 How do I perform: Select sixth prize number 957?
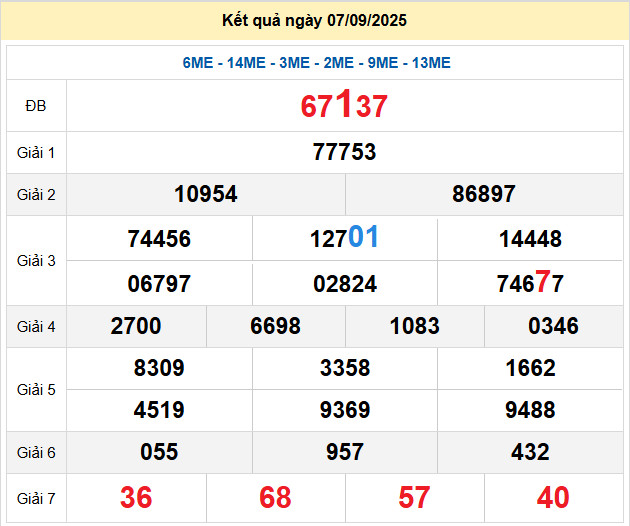(x=345, y=452)
